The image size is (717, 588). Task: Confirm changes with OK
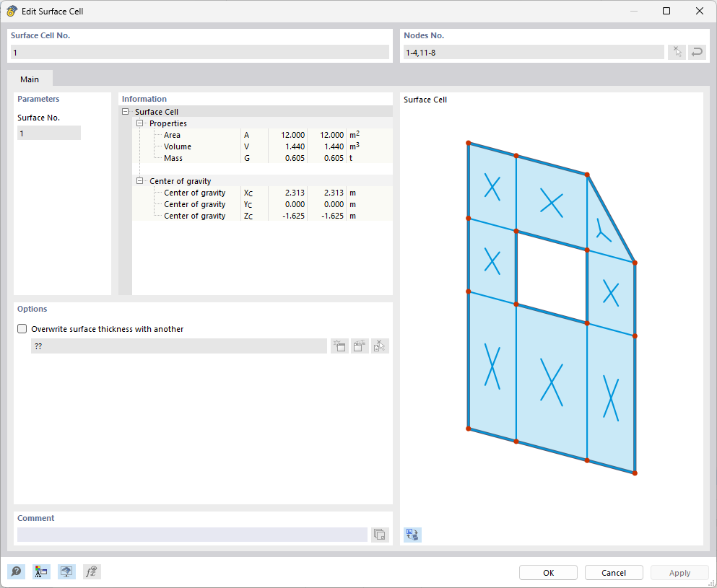[x=547, y=572]
